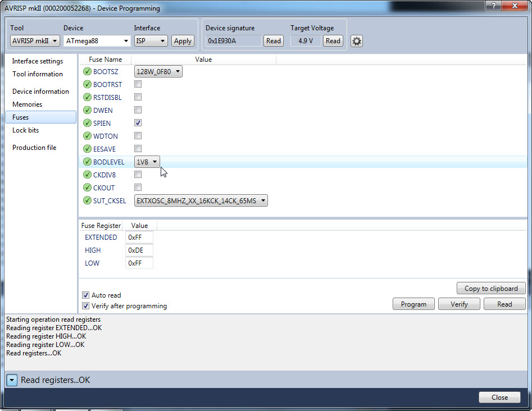Click the Fuse Name column header
Viewport: 532px width, 411px height.
105,60
